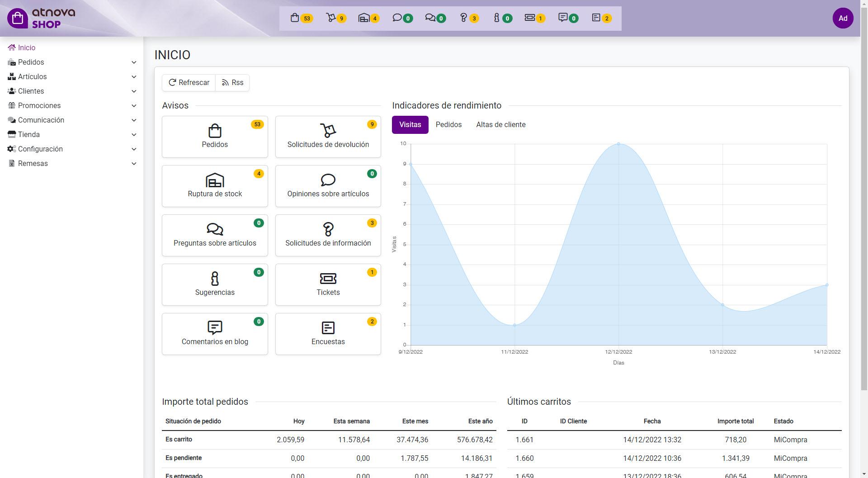Click the Este año column header

coord(480,421)
